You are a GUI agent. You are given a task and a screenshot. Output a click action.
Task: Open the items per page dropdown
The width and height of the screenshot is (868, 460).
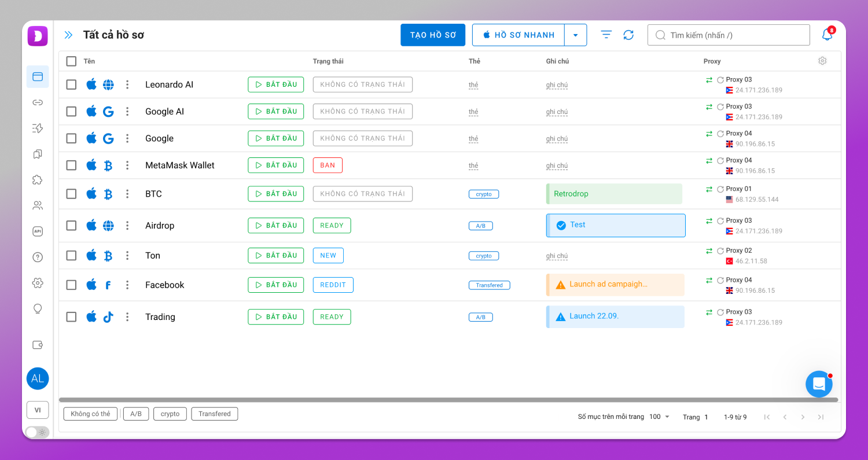click(659, 417)
